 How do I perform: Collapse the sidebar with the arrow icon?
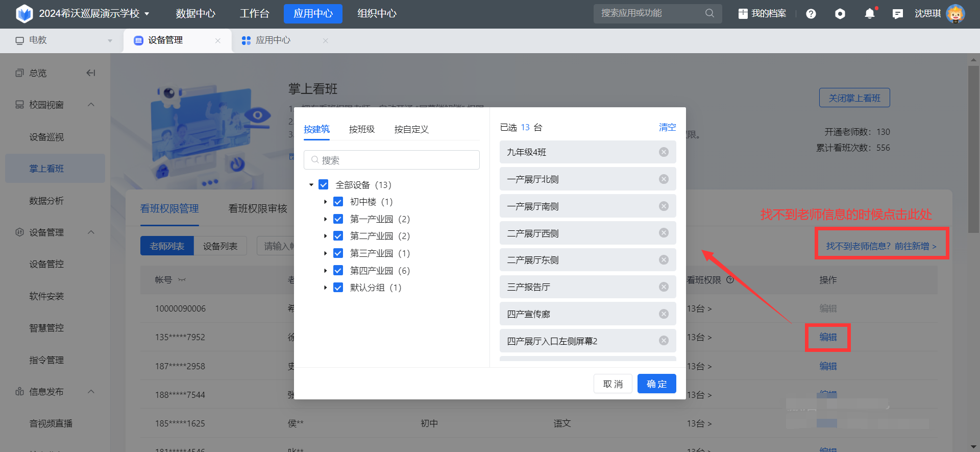pos(91,73)
